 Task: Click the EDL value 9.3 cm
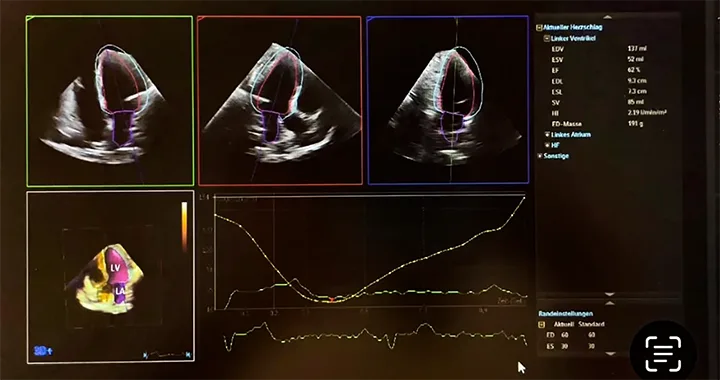(637, 81)
